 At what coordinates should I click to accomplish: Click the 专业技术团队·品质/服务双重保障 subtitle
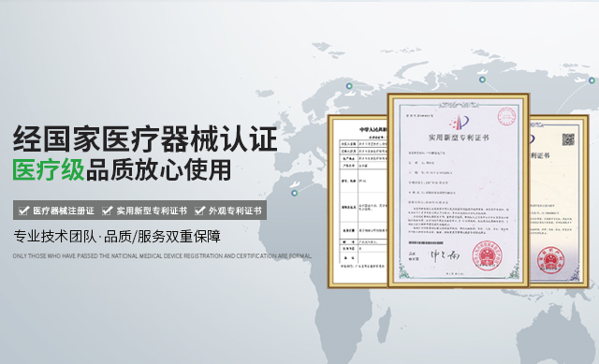(x=117, y=237)
